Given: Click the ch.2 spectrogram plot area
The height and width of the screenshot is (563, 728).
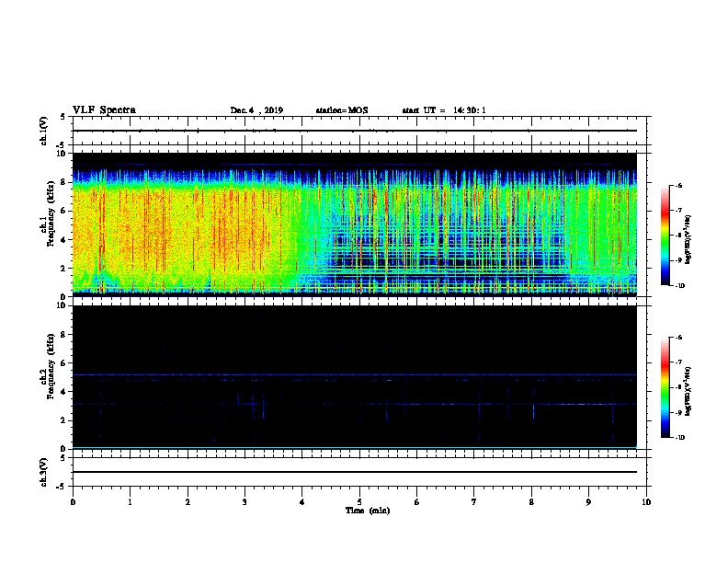Looking at the screenshot, I should point(354,377).
